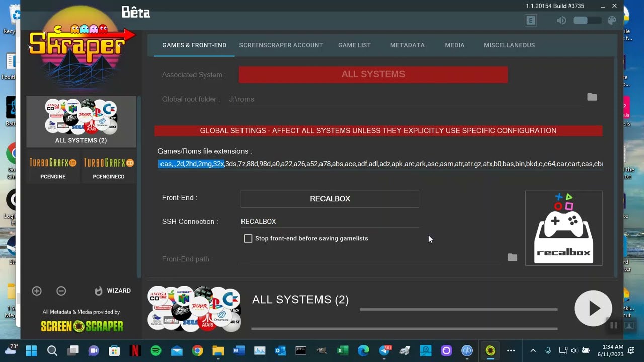Image resolution: width=644 pixels, height=362 pixels.
Task: Start scraping with the play button
Action: coord(593,308)
